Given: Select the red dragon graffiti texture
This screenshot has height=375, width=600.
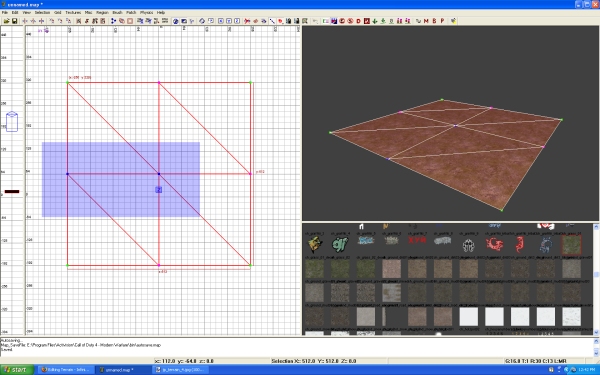Looking at the screenshot, I should (520, 245).
